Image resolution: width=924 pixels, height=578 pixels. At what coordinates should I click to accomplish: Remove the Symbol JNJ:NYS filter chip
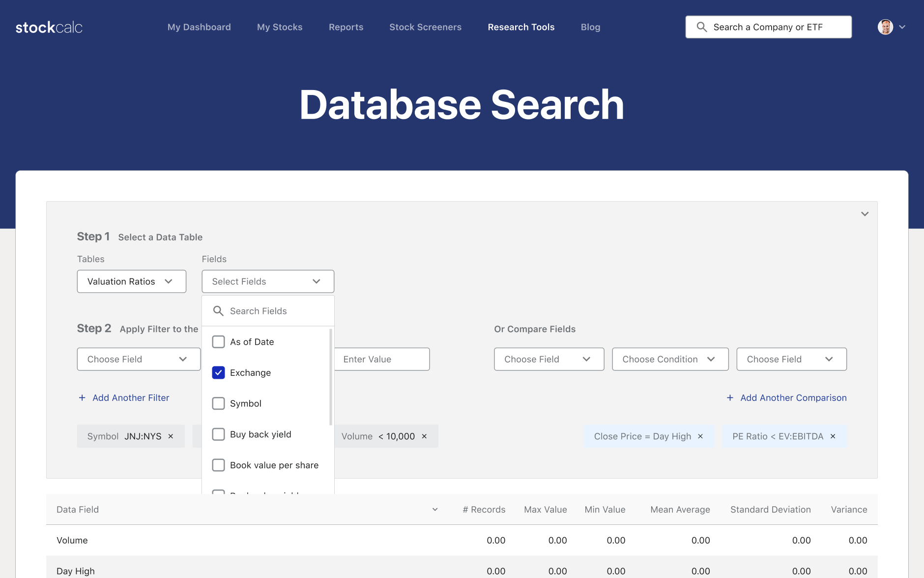click(x=171, y=436)
